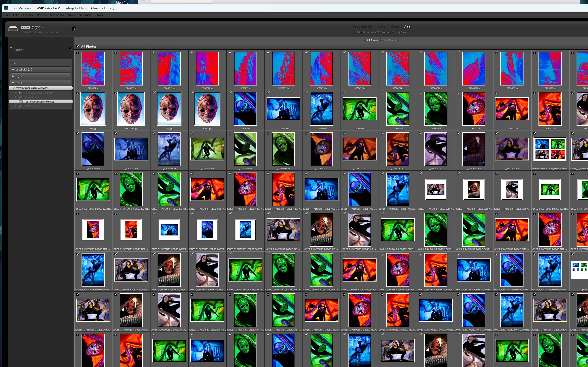The width and height of the screenshot is (588, 367).
Task: Select the _37A1420.tif thumbnail
Action: click(245, 109)
